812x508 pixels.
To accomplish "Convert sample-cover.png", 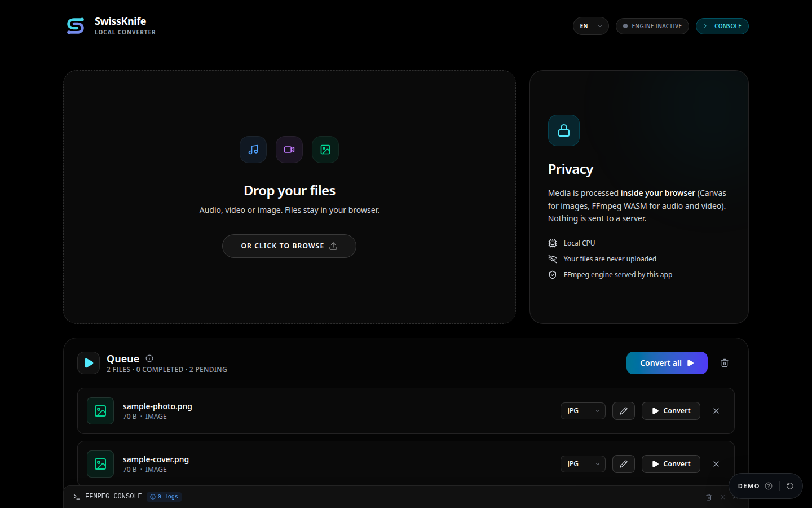I will click(x=671, y=464).
